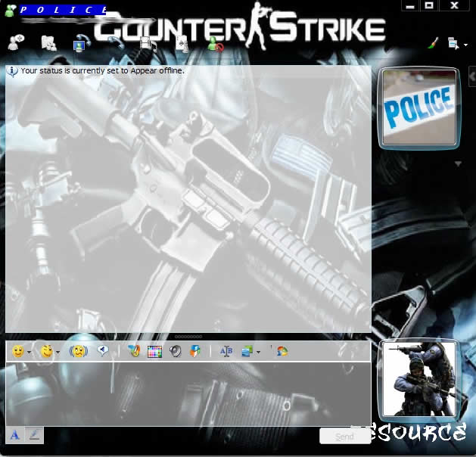Open the activities film strip icon
The image size is (476, 457).
[x=148, y=43]
